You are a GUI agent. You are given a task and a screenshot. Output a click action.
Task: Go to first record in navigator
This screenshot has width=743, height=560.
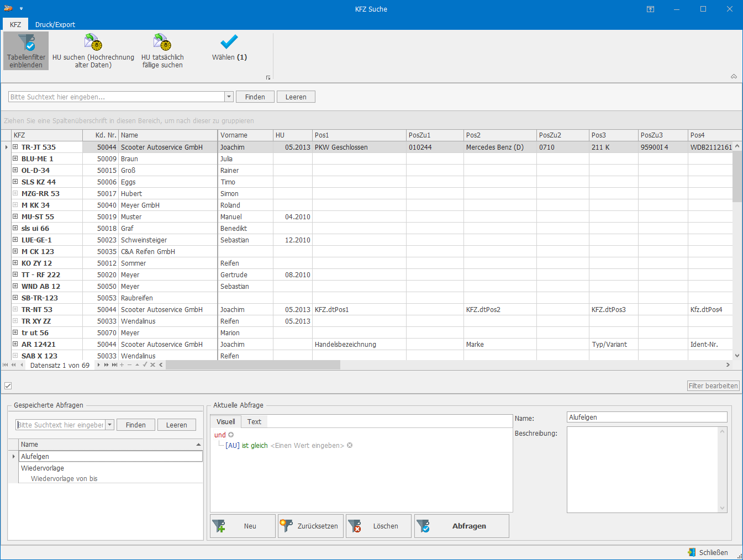point(6,365)
